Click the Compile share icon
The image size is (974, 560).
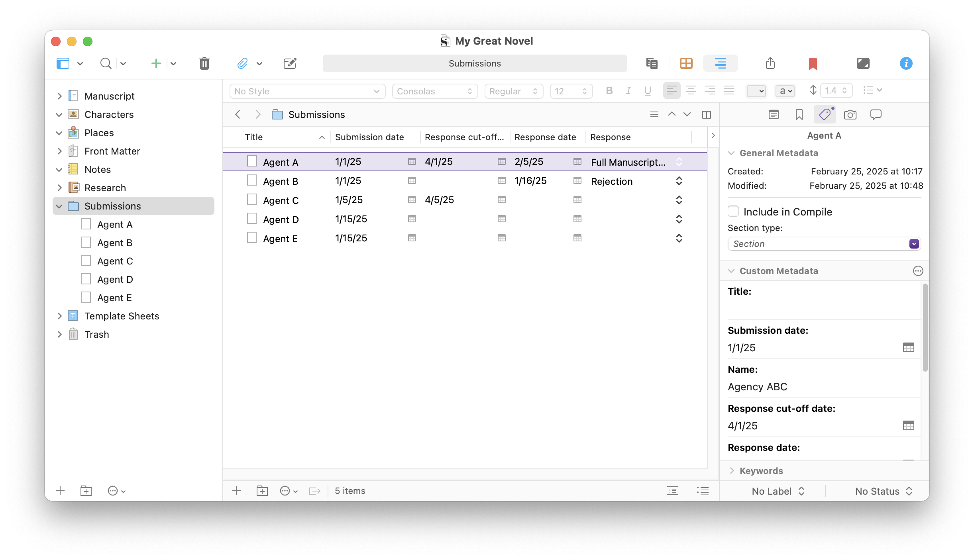tap(770, 63)
